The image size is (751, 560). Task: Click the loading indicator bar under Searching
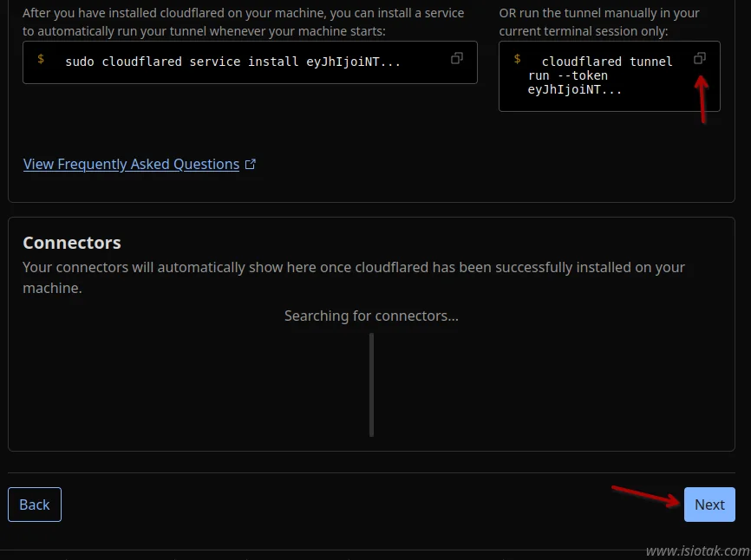pyautogui.click(x=371, y=385)
